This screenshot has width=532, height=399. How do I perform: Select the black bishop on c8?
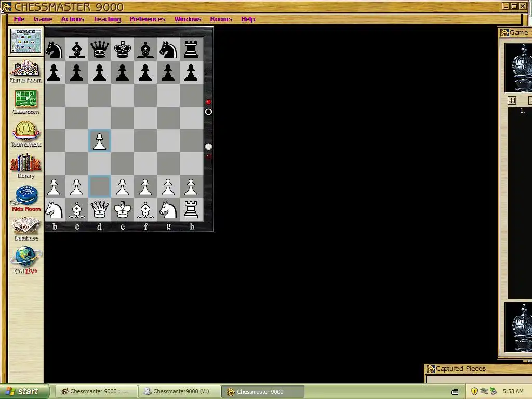tap(77, 49)
